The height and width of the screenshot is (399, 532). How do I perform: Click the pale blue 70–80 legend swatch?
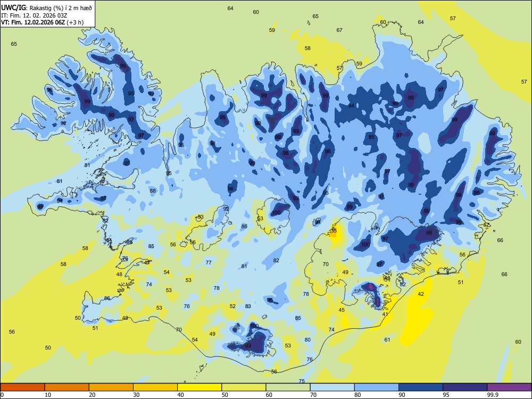pyautogui.click(x=332, y=387)
